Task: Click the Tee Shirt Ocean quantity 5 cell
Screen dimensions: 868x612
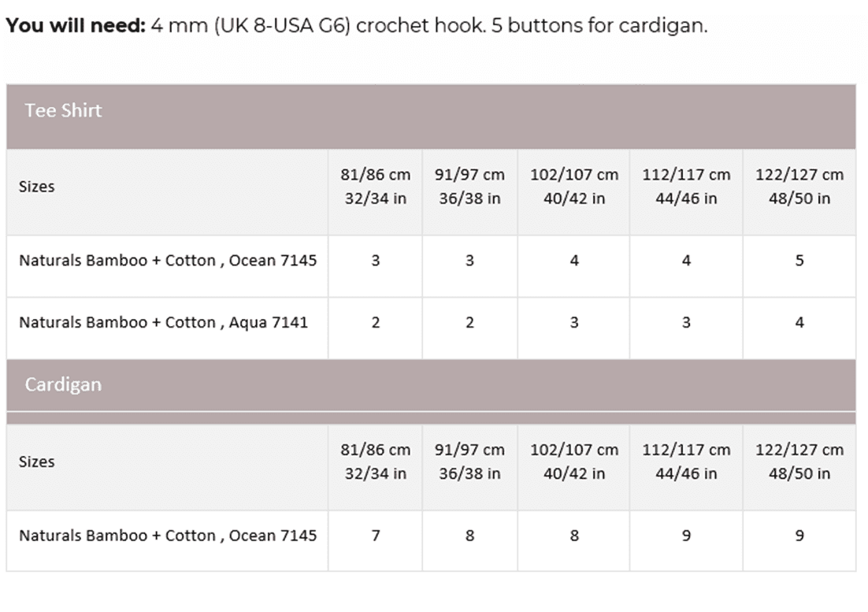Action: tap(799, 261)
